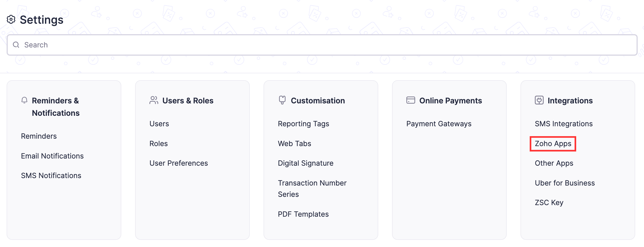
Task: Click the Settings gear icon
Action: pyautogui.click(x=11, y=19)
